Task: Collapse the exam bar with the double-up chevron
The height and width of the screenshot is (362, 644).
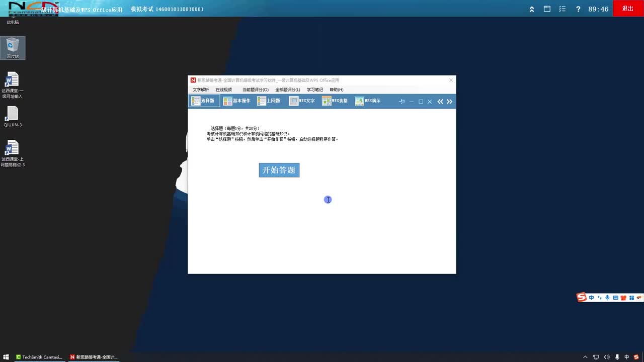Action: (532, 9)
